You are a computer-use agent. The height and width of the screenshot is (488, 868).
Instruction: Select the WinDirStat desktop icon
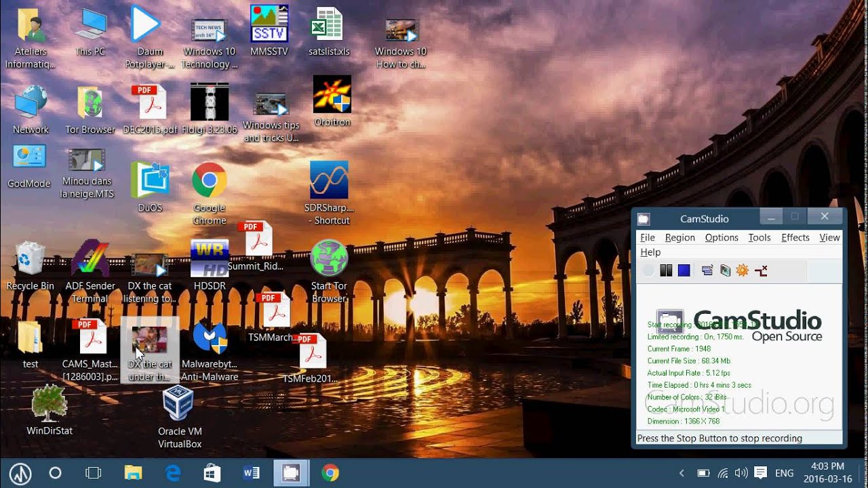click(x=50, y=410)
